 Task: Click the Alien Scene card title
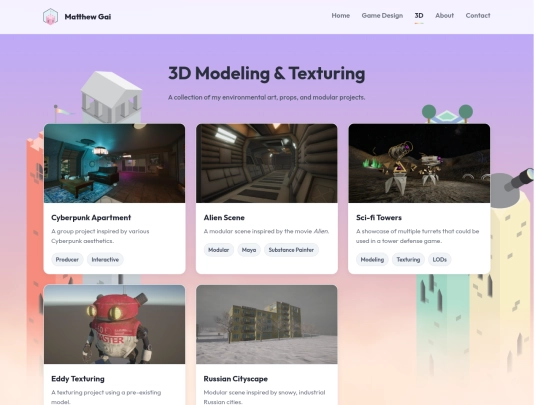click(x=224, y=218)
